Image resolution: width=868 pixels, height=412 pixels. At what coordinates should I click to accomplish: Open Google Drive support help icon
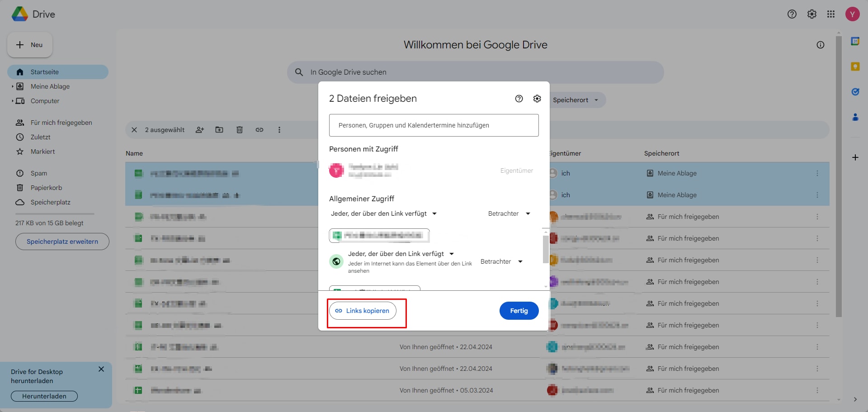tap(792, 14)
